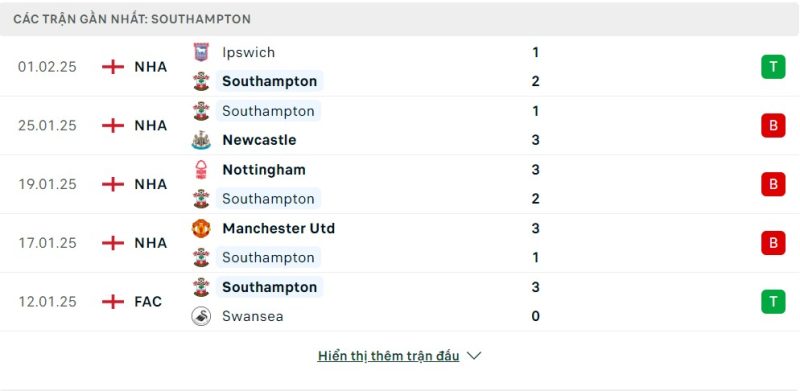Click the Manchester Utd crest icon
Image resolution: width=800 pixels, height=391 pixels.
(x=201, y=228)
